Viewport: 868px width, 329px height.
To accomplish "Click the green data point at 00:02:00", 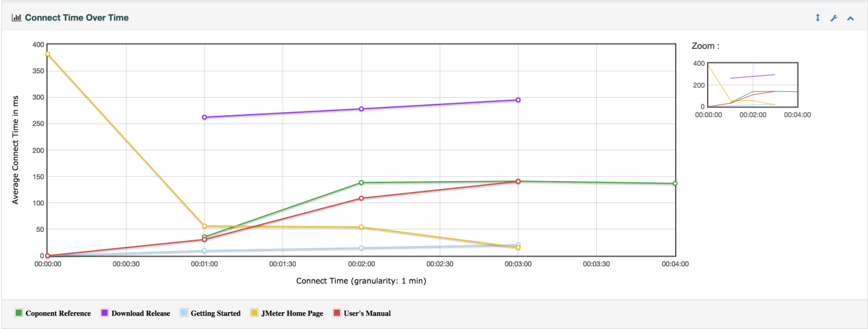I will (361, 182).
